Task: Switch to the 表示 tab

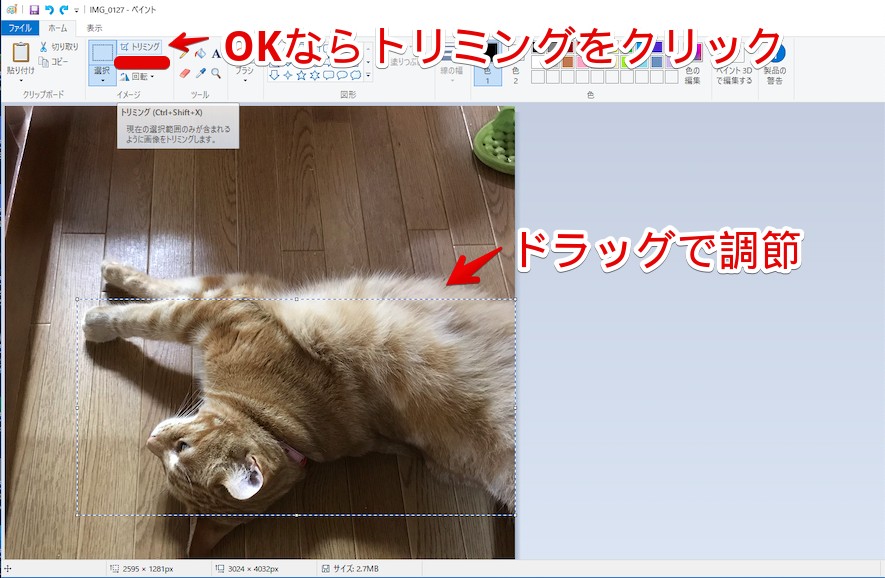Action: (94, 28)
